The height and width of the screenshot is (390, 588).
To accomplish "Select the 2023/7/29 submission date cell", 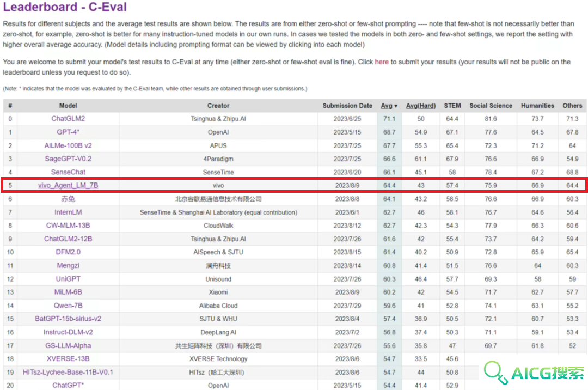I will [x=347, y=306].
